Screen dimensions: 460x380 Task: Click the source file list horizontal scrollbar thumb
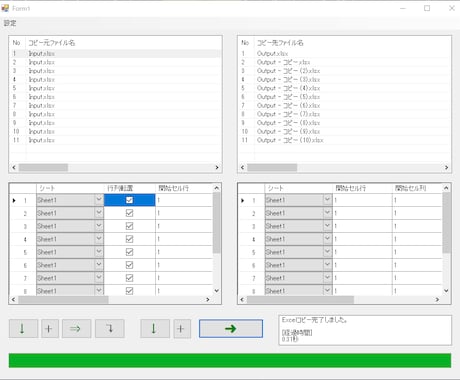(43, 167)
